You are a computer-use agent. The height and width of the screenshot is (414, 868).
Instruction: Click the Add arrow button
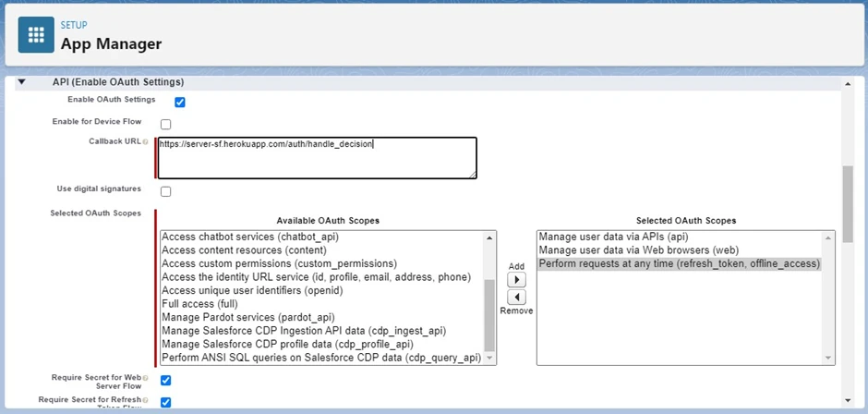click(x=517, y=280)
